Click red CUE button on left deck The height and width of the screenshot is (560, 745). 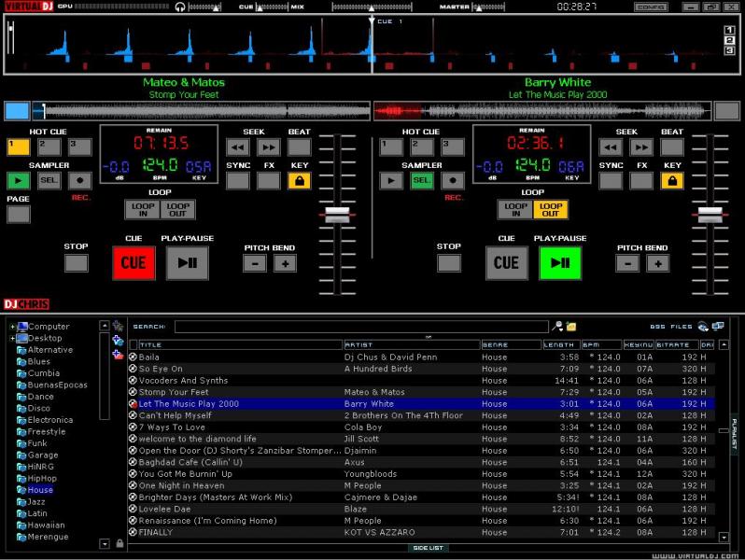(134, 262)
